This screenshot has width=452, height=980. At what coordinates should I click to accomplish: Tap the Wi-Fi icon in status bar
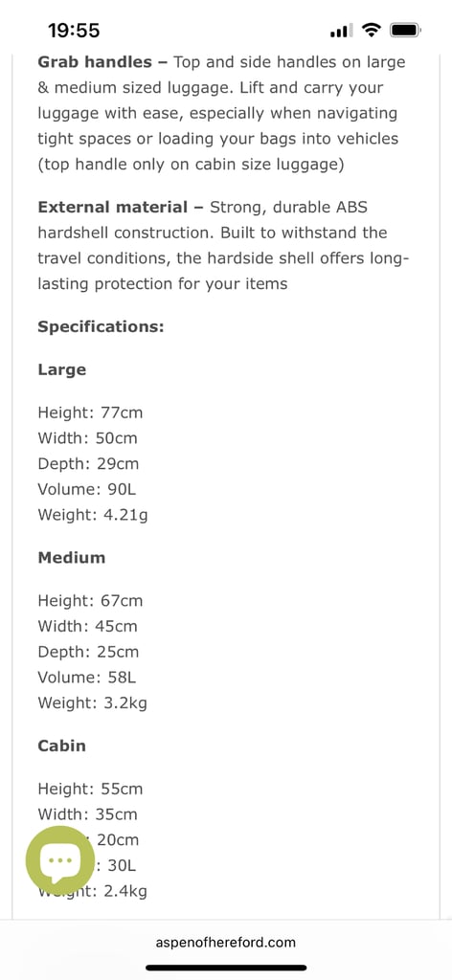pos(372,30)
